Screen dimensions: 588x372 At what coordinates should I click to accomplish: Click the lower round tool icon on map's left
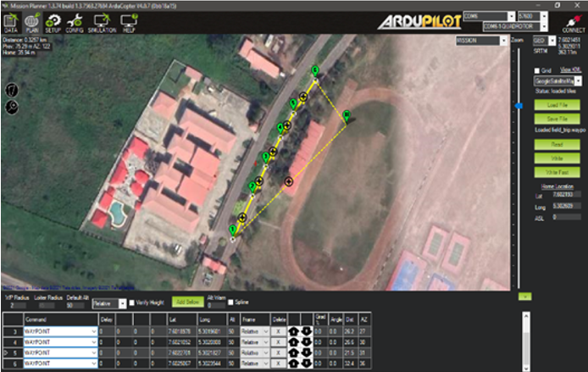pos(12,108)
